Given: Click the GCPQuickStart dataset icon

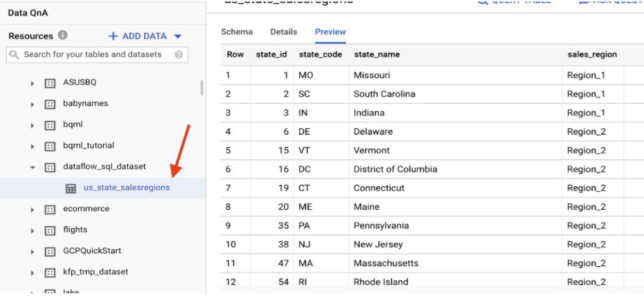Looking at the screenshot, I should pyautogui.click(x=50, y=251).
